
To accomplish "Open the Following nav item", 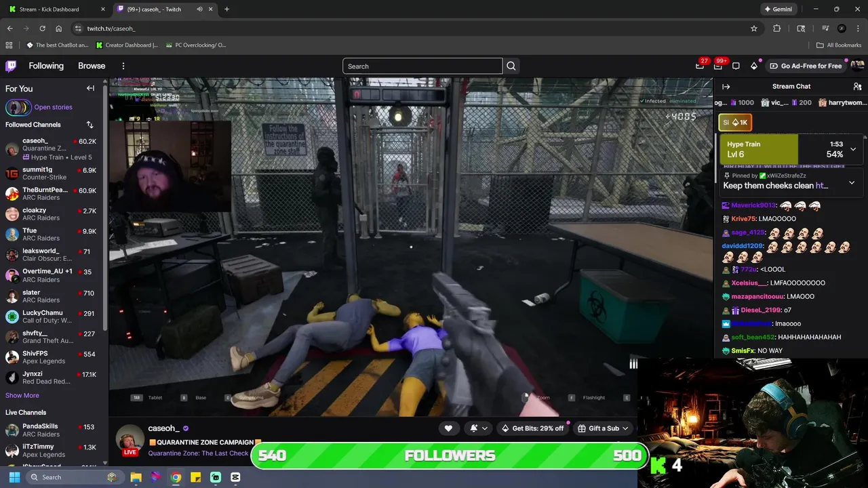I will click(x=46, y=66).
